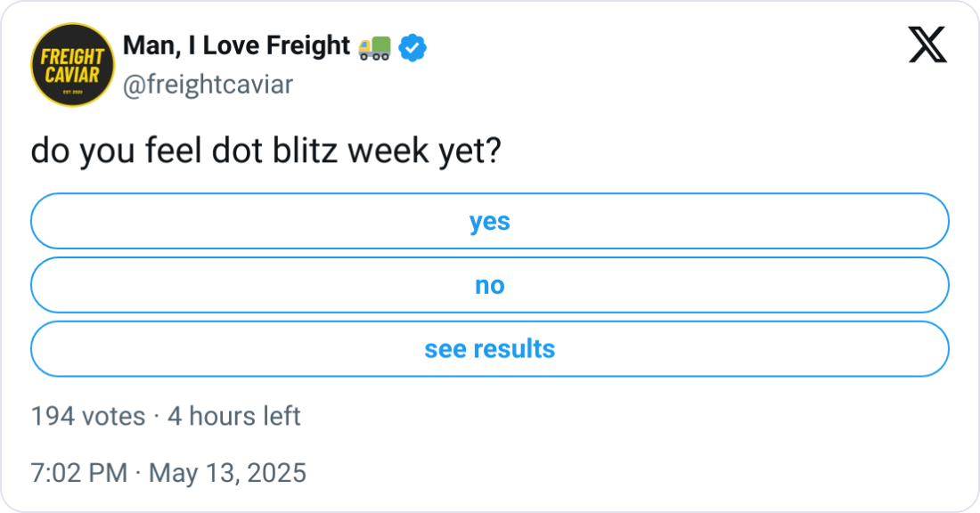Vote no in the poll
The image size is (980, 513).
pyautogui.click(x=489, y=285)
